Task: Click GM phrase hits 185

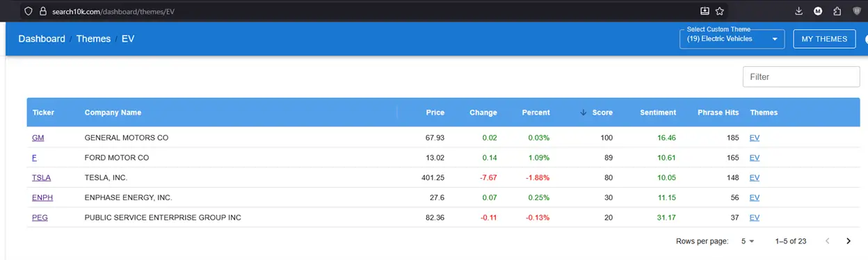Action: (x=732, y=138)
